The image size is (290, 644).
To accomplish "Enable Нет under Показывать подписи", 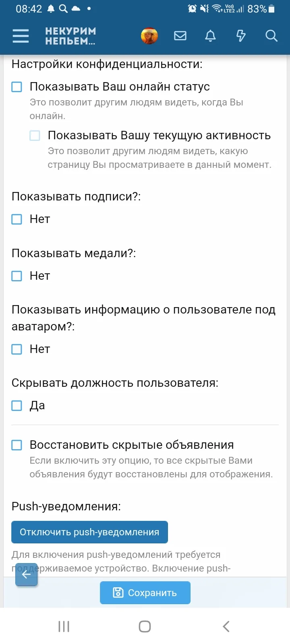I will 17,219.
